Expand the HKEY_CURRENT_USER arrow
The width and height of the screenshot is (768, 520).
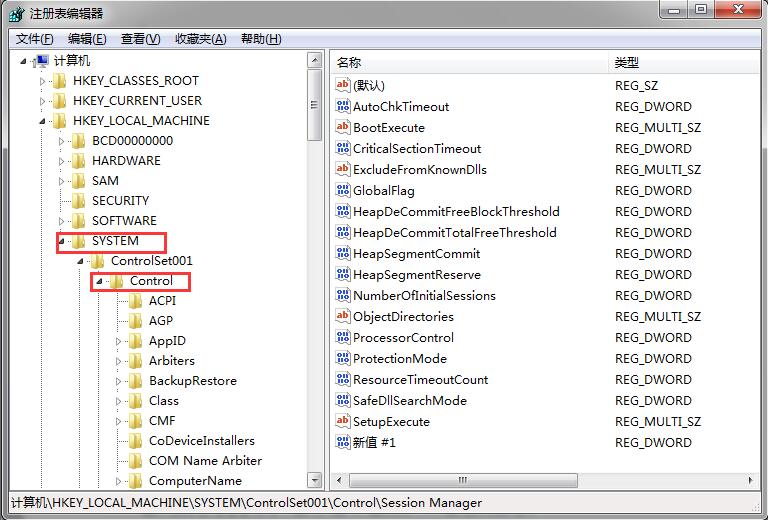(x=42, y=101)
